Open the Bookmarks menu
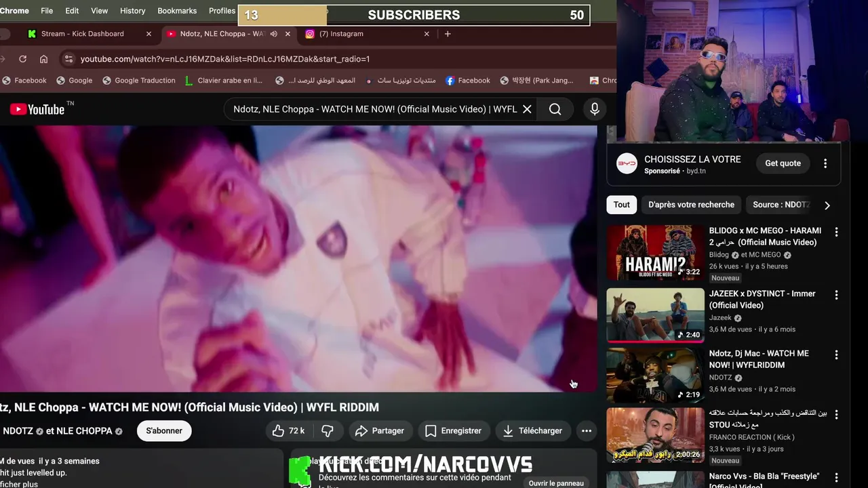Viewport: 868px width, 488px height. 177,11
